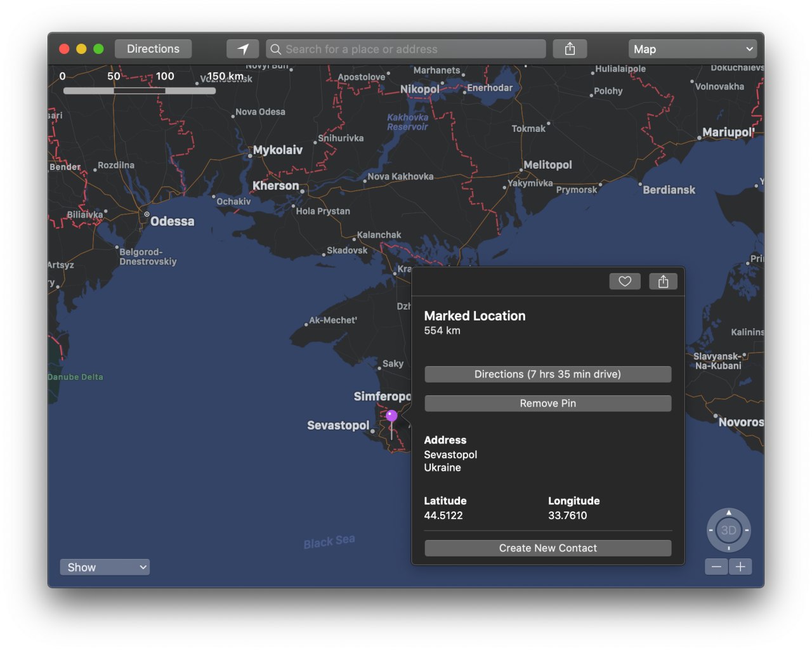The image size is (812, 651).
Task: Select the Enerhodar town label
Action: pyautogui.click(x=490, y=88)
